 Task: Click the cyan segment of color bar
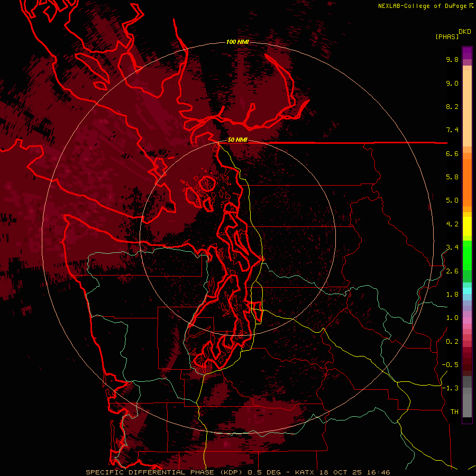coord(467,290)
